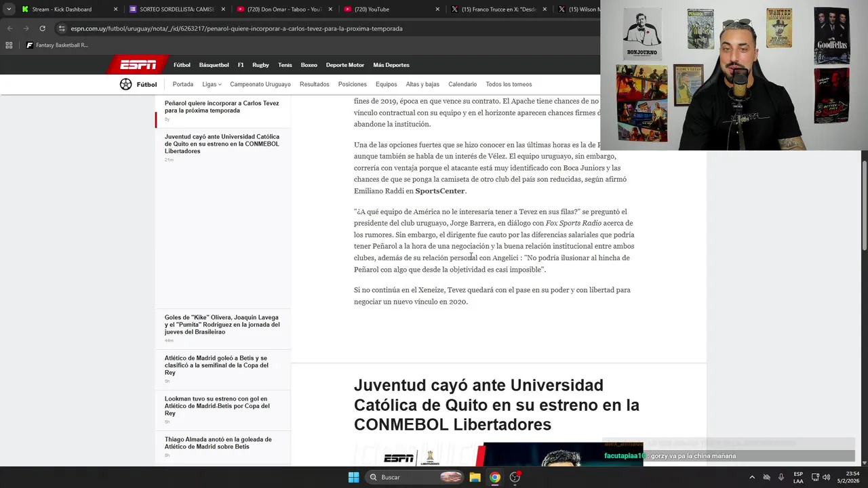Open the Chrome apps grid icon

pyautogui.click(x=9, y=45)
